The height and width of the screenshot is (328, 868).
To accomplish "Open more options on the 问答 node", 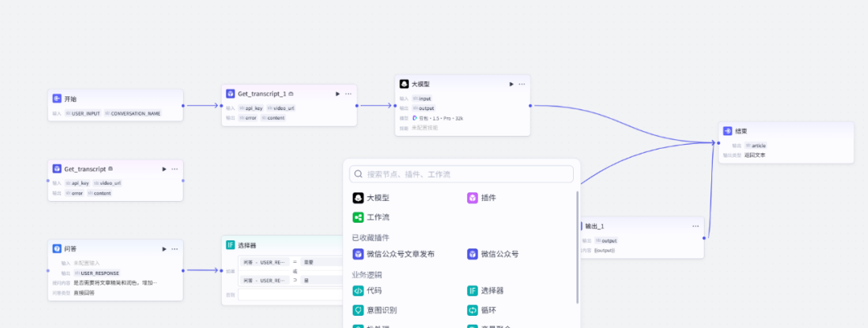I will 174,249.
